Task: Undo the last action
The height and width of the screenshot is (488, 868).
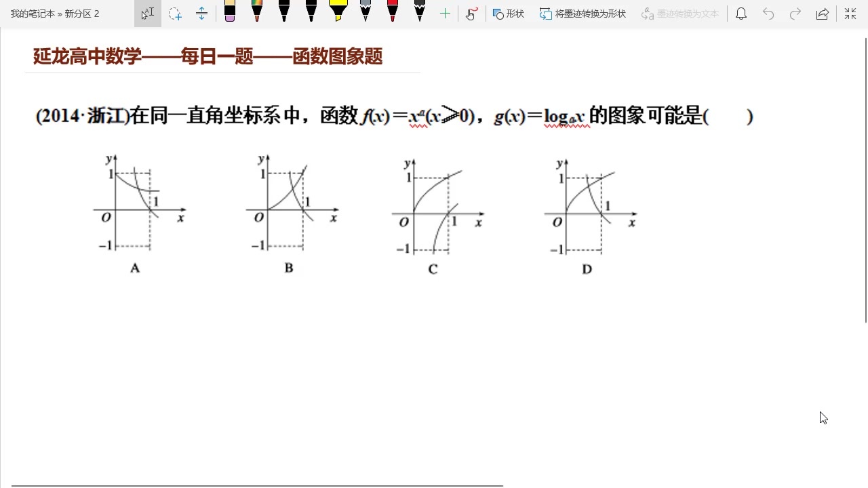Action: pos(768,14)
